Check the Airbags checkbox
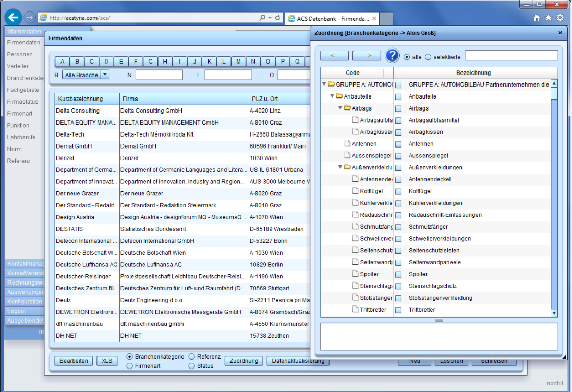 (x=398, y=108)
